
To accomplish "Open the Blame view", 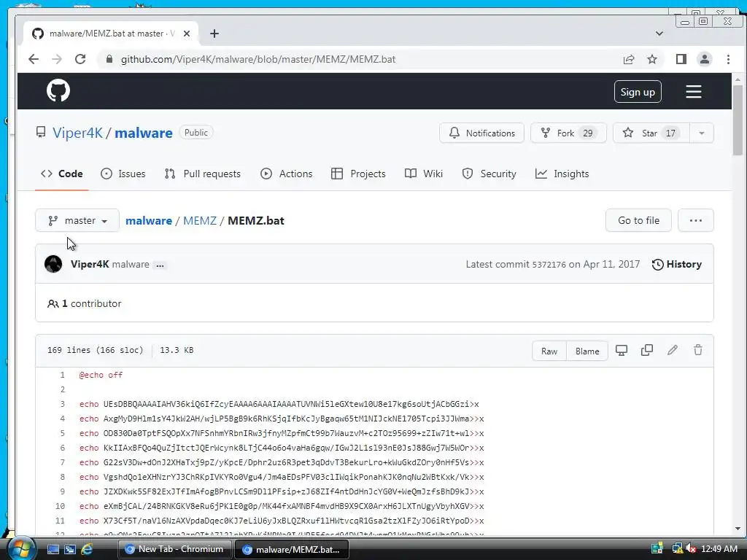I will point(587,351).
